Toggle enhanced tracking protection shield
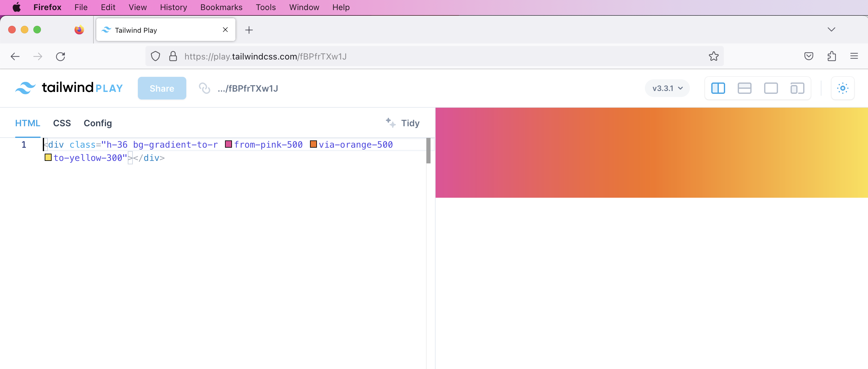This screenshot has width=868, height=369. 155,56
